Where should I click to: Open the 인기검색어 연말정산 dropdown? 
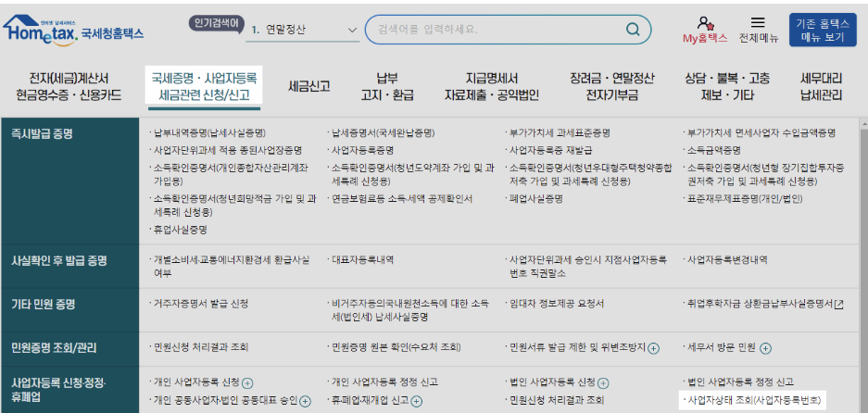pos(304,30)
